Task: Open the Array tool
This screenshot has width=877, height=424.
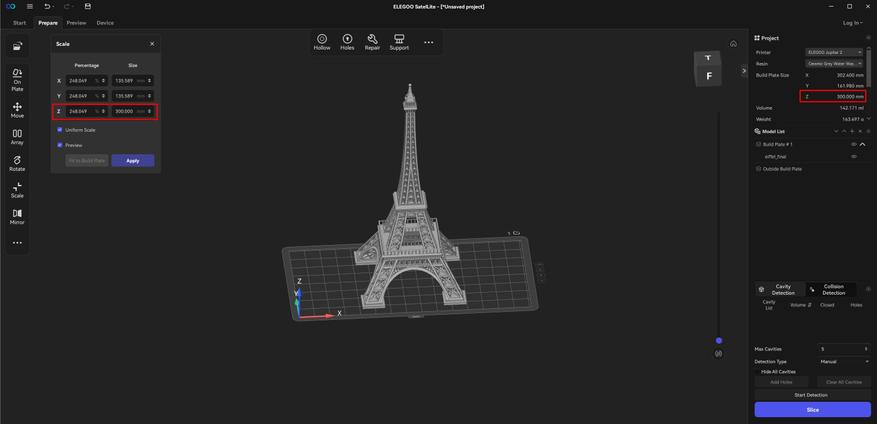Action: coord(17,137)
